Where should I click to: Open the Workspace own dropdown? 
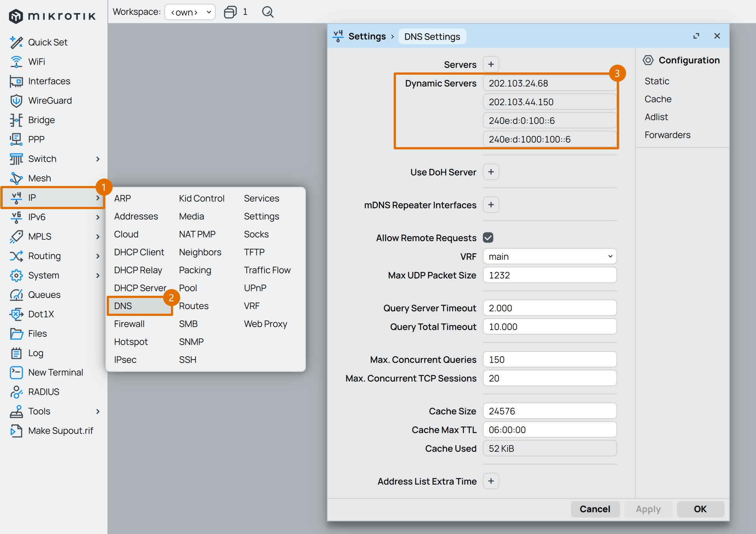click(x=190, y=12)
